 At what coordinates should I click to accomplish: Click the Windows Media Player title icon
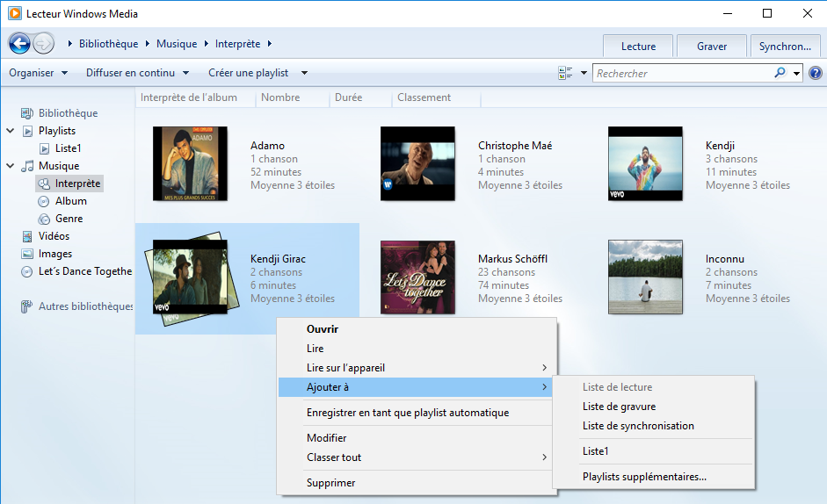tap(15, 13)
